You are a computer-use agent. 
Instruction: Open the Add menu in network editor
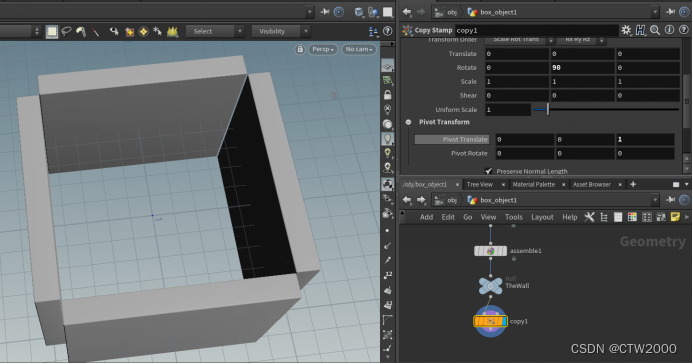coord(426,217)
